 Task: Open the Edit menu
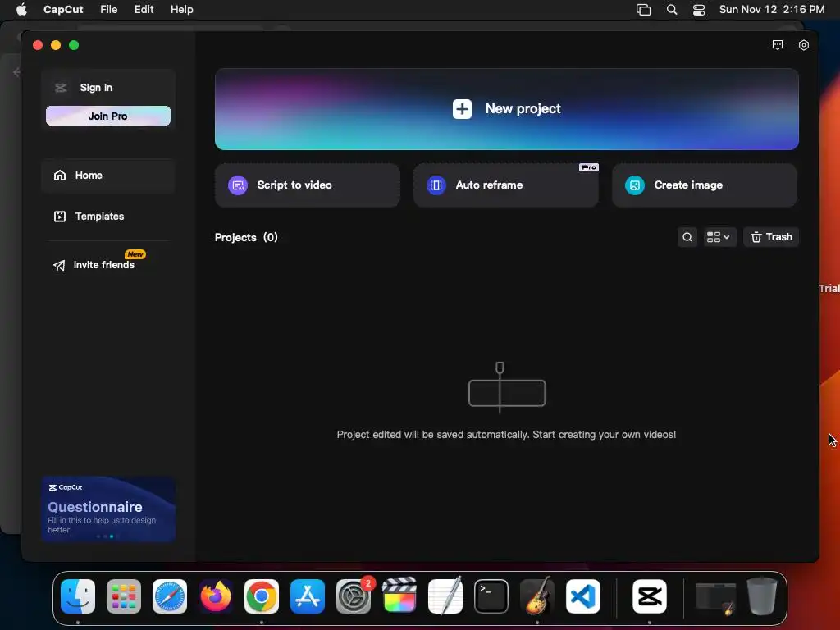pyautogui.click(x=144, y=10)
